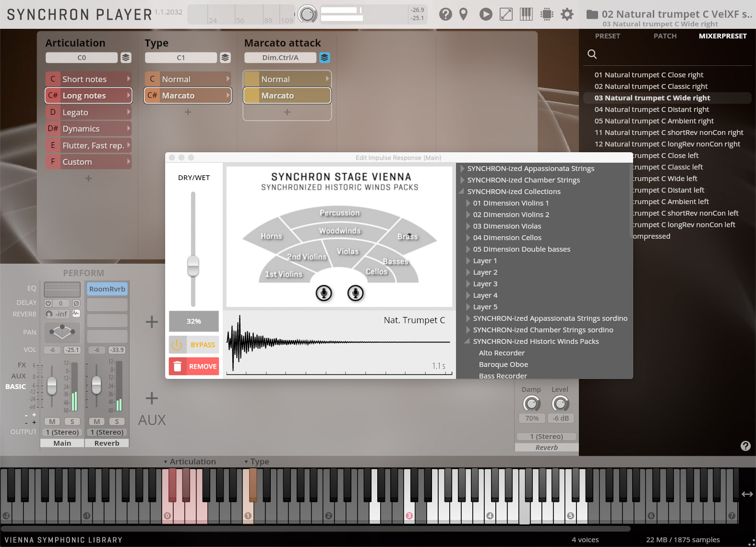This screenshot has height=547, width=756.
Task: Click the Main channel EQ display
Action: (62, 289)
